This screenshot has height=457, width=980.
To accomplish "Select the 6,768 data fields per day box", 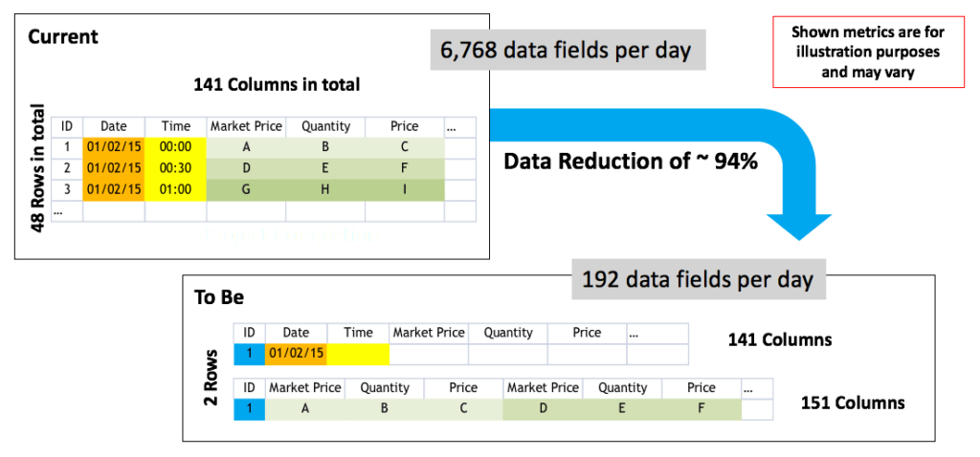I will click(x=568, y=50).
